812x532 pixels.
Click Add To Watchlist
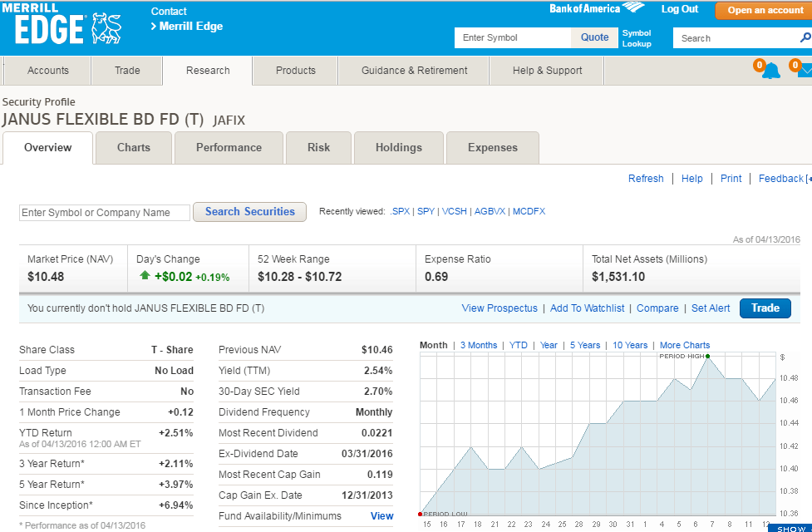click(587, 308)
